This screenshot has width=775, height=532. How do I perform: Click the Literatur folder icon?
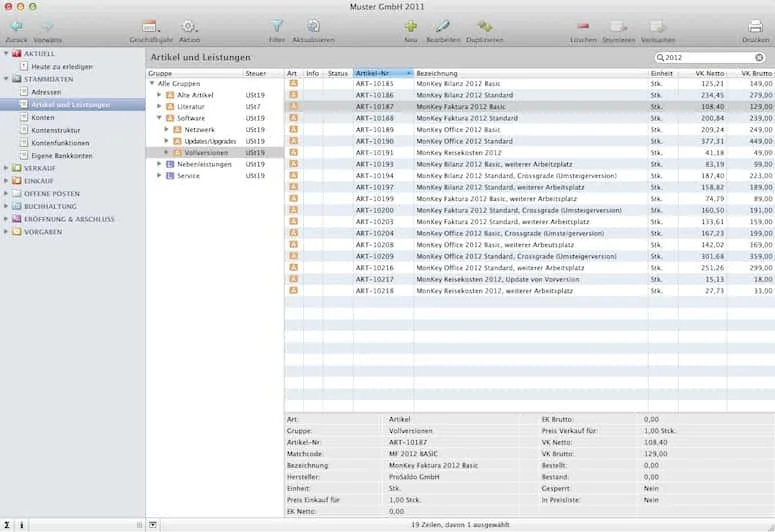(x=170, y=106)
